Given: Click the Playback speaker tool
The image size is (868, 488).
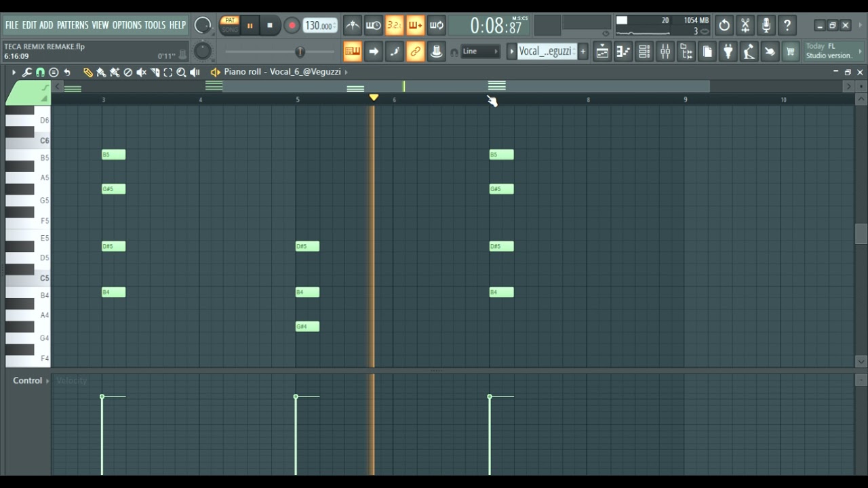Looking at the screenshot, I should click(x=195, y=72).
